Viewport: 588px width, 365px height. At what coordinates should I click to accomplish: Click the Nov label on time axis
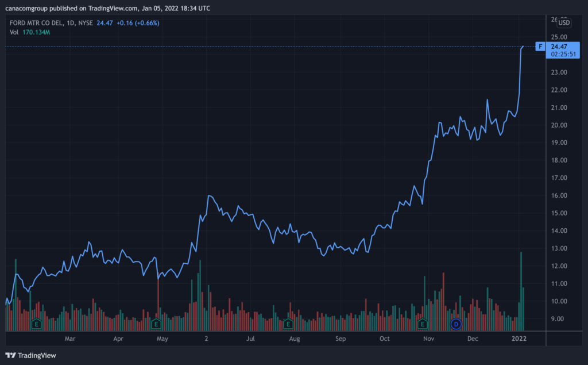click(x=428, y=339)
